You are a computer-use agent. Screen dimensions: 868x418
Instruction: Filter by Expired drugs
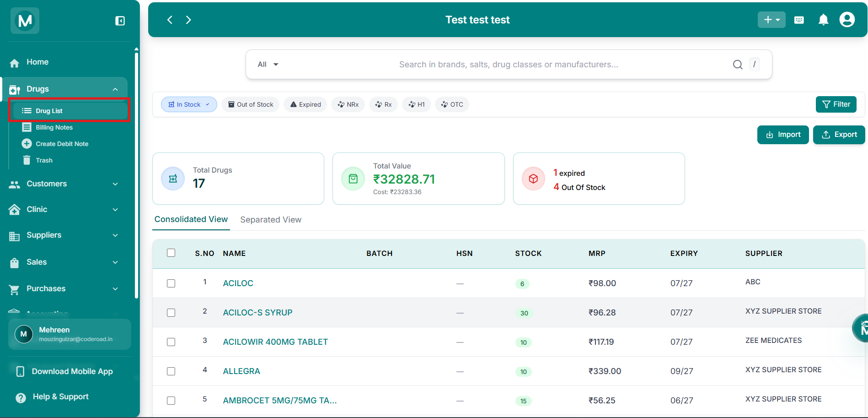pyautogui.click(x=305, y=104)
